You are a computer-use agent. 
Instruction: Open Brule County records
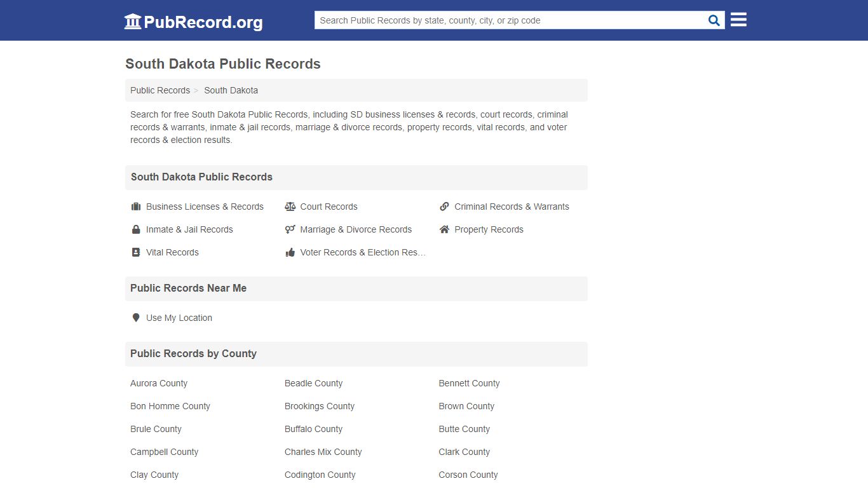pos(156,429)
